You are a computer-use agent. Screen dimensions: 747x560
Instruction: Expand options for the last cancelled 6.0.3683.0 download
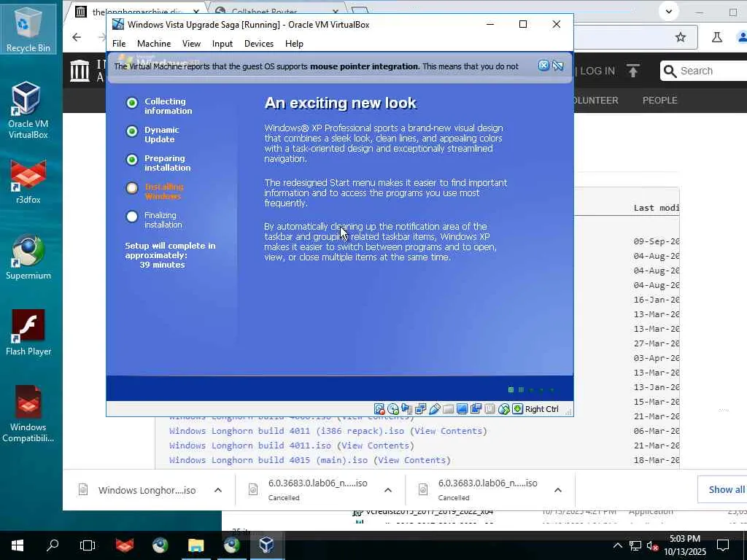[x=558, y=490]
